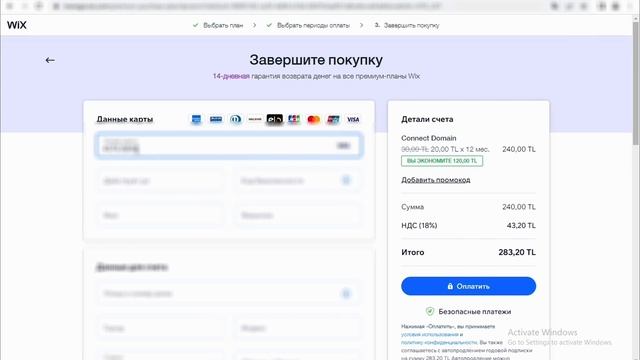The width and height of the screenshot is (640, 360).
Task: Click the American Express card logo
Action: click(196, 120)
